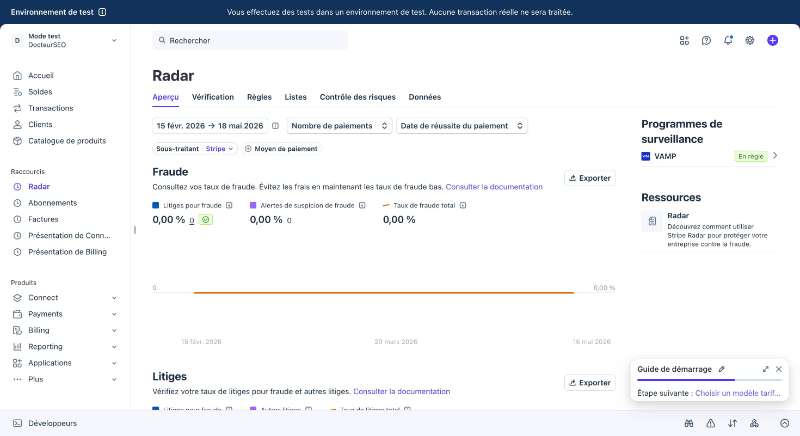Click the Développeurs terminal icon

(x=17, y=423)
